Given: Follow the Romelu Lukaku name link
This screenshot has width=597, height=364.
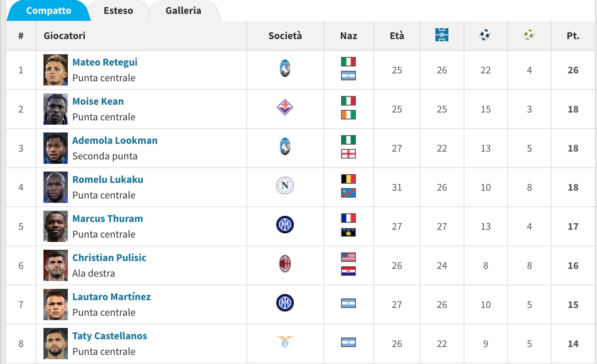Looking at the screenshot, I should tap(108, 179).
